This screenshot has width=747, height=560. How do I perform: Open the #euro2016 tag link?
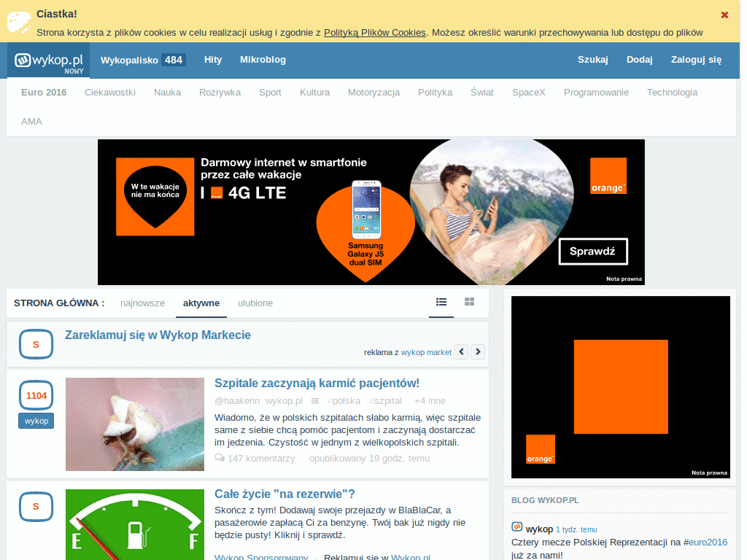tap(705, 542)
